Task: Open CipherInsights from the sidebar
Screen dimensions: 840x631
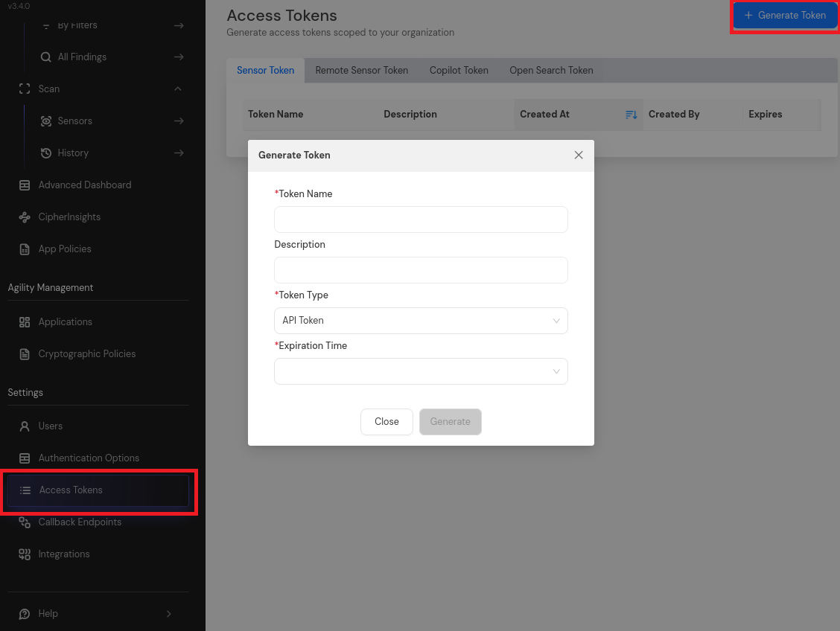Action: click(x=25, y=217)
